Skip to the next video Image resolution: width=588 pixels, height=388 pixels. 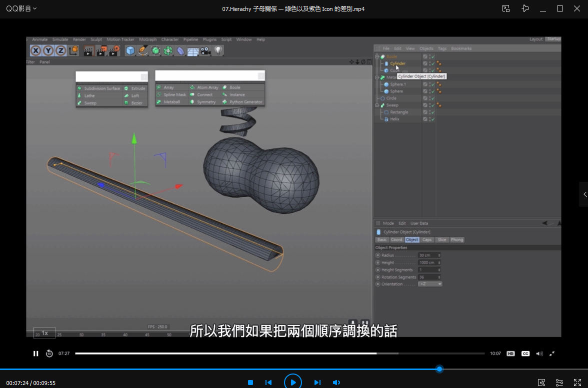point(317,383)
